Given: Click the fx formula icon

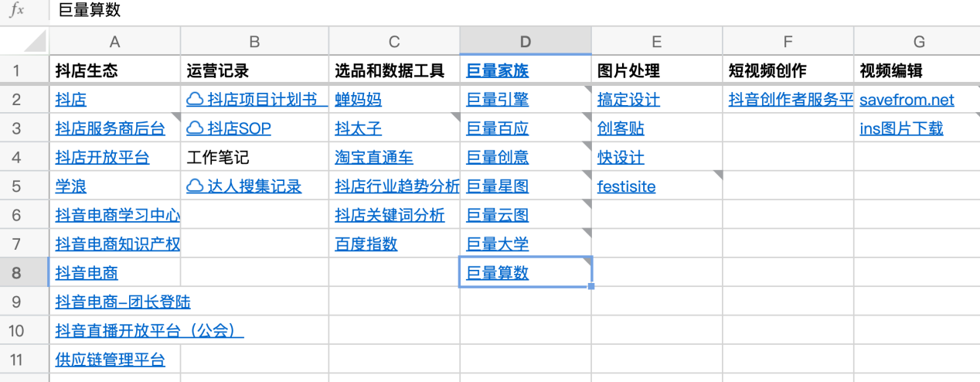Looking at the screenshot, I should click(x=16, y=11).
